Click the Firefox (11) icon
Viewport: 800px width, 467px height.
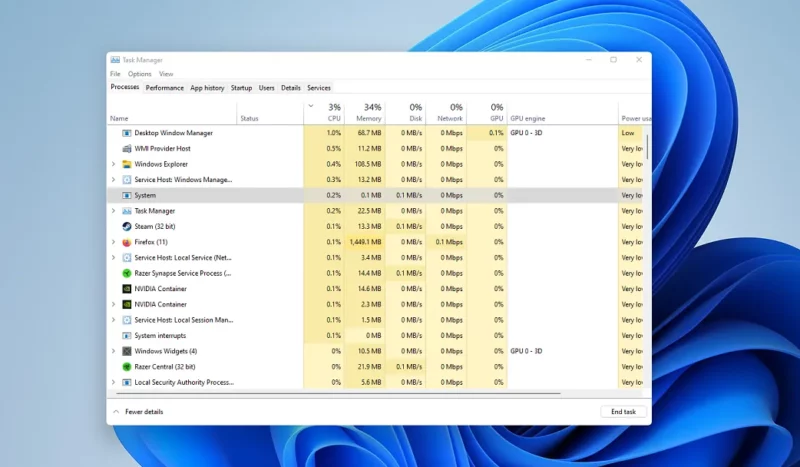(127, 242)
